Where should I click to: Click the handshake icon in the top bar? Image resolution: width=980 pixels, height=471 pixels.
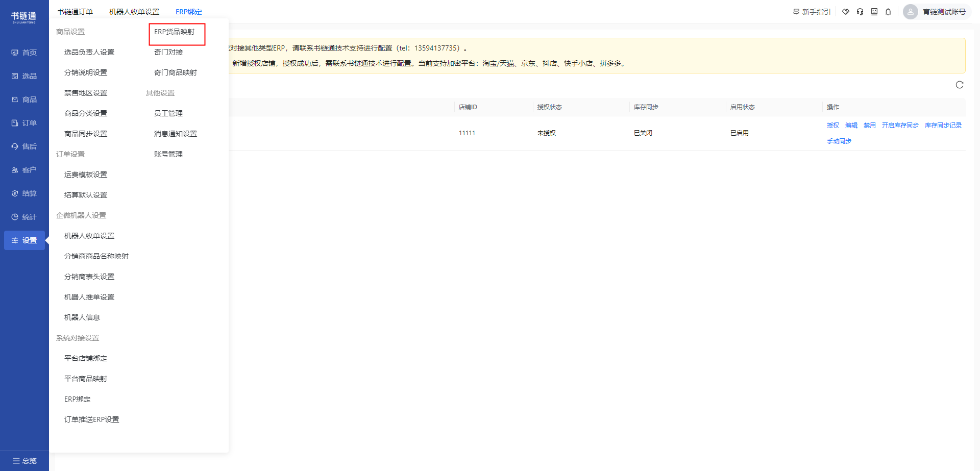(x=846, y=12)
